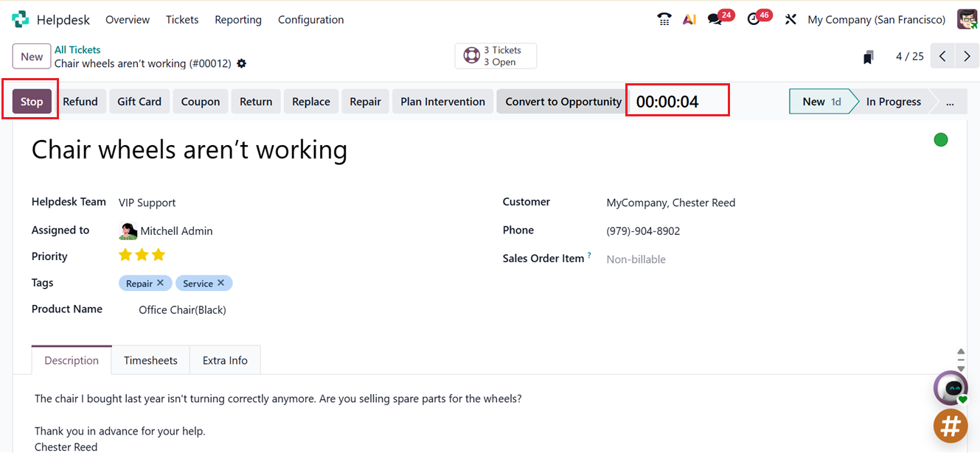The height and width of the screenshot is (453, 980).
Task: Open the company switcher My Company
Action: tap(876, 20)
